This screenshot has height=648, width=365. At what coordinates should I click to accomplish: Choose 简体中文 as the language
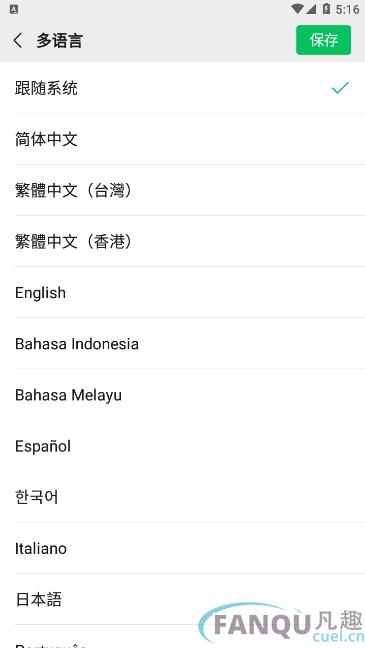(182, 139)
